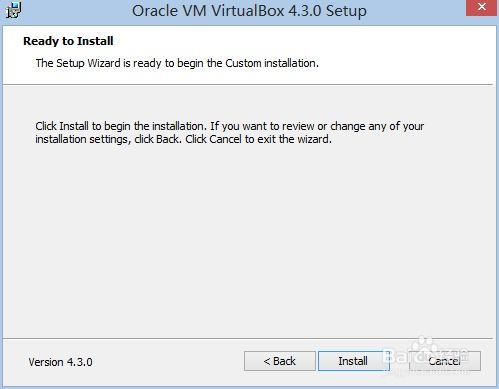This screenshot has height=389, width=499.
Task: Click the VirtualBox installer icon in title bar
Action: [13, 10]
